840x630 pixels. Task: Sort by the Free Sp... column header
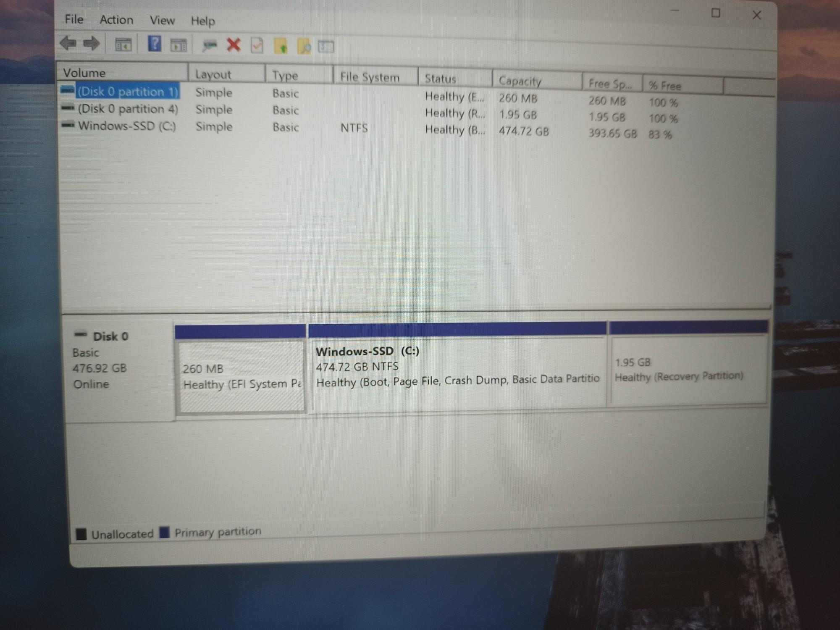612,83
